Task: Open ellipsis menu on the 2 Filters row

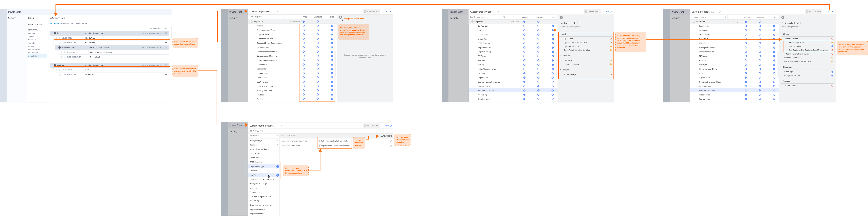Action: pos(166,70)
